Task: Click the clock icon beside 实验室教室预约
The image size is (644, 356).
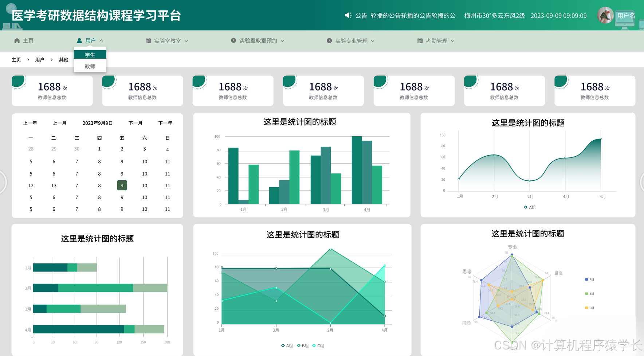Action: tap(233, 40)
